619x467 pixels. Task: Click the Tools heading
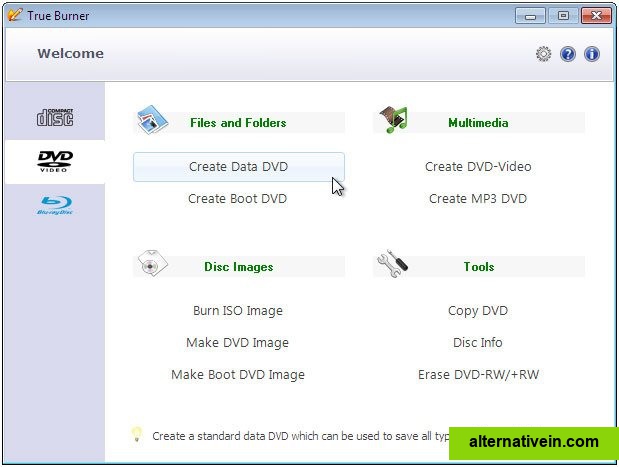click(x=479, y=267)
